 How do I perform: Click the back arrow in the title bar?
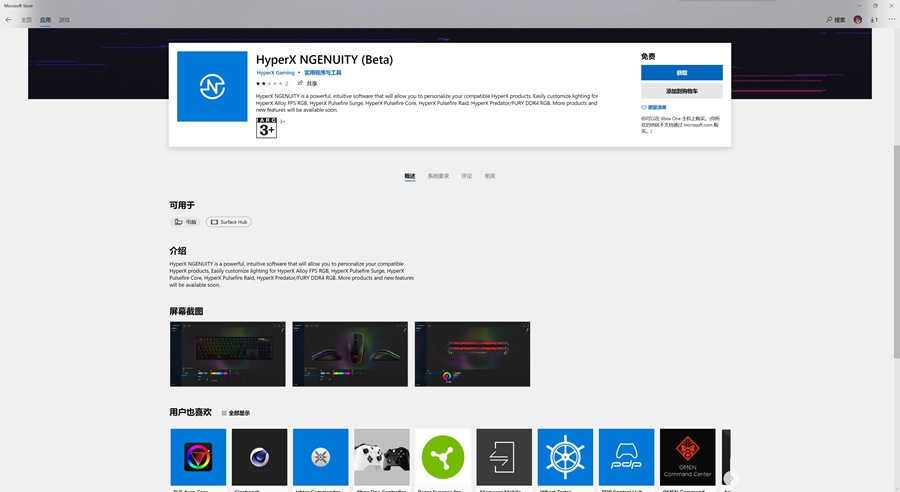(x=8, y=19)
